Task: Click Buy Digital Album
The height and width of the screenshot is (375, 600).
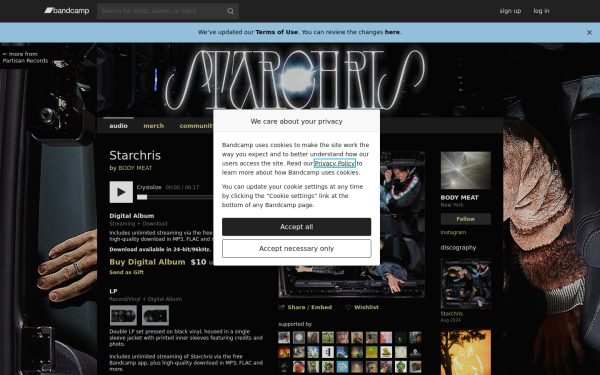Action: point(147,262)
